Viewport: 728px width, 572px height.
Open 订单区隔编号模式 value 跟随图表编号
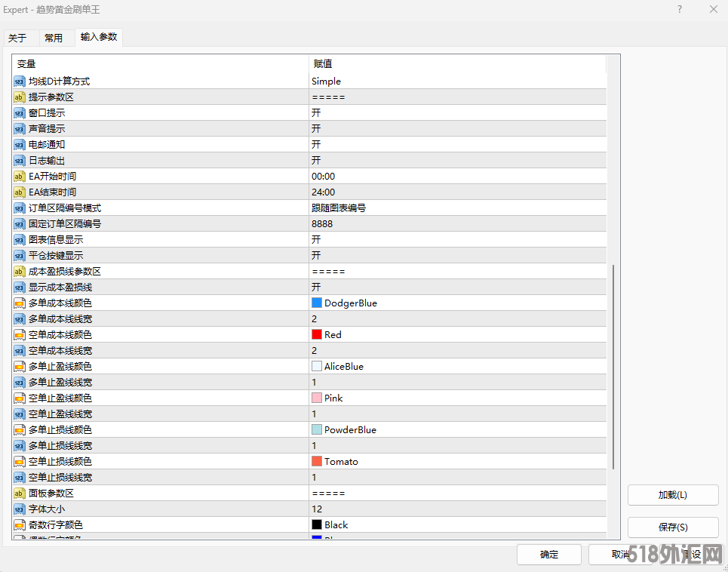pyautogui.click(x=338, y=208)
